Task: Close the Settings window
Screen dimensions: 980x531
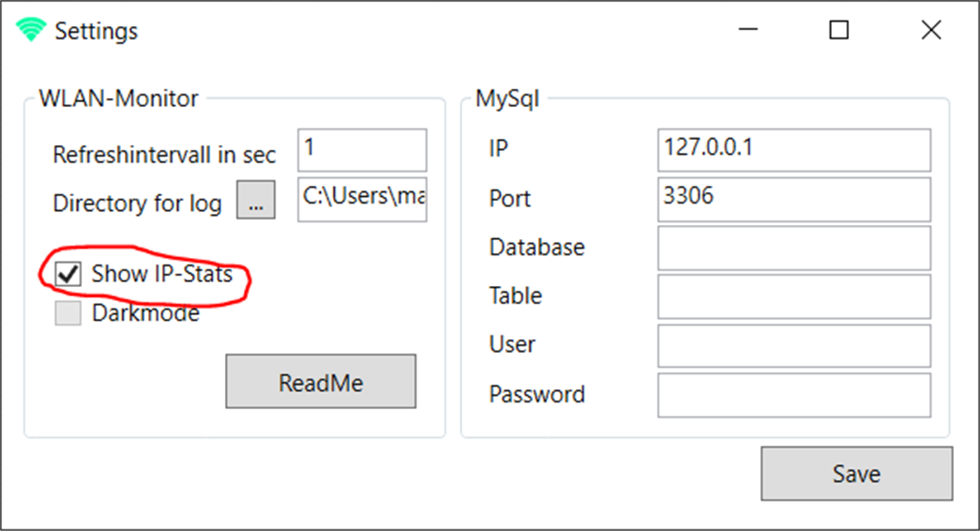Action: (930, 30)
